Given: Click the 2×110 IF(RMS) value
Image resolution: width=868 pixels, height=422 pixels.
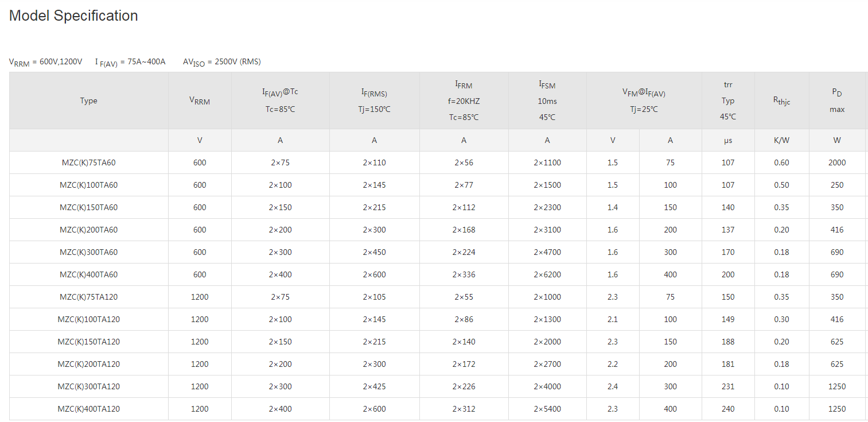Looking at the screenshot, I should [x=375, y=162].
